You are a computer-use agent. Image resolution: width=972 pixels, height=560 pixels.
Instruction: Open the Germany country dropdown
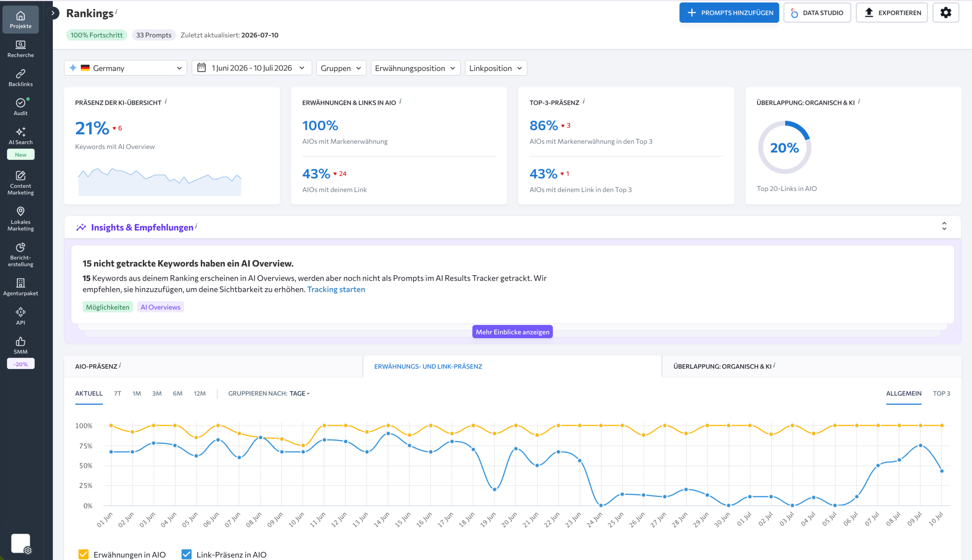coord(125,68)
